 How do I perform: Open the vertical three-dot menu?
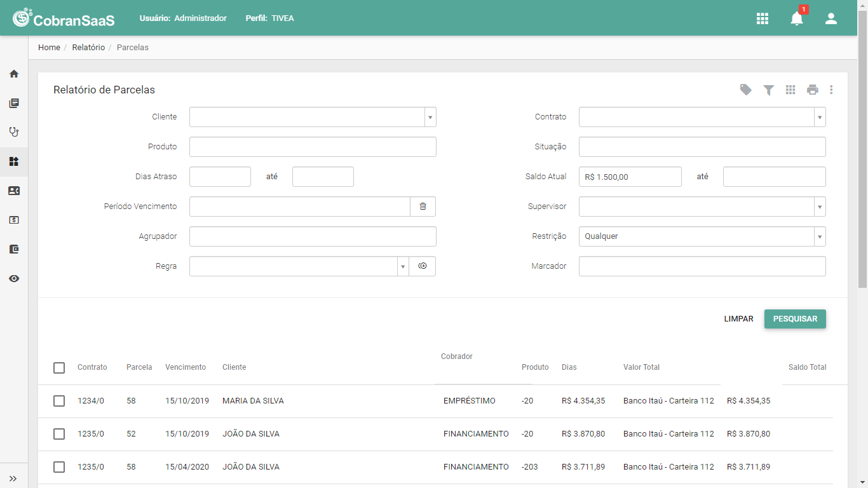coord(831,90)
